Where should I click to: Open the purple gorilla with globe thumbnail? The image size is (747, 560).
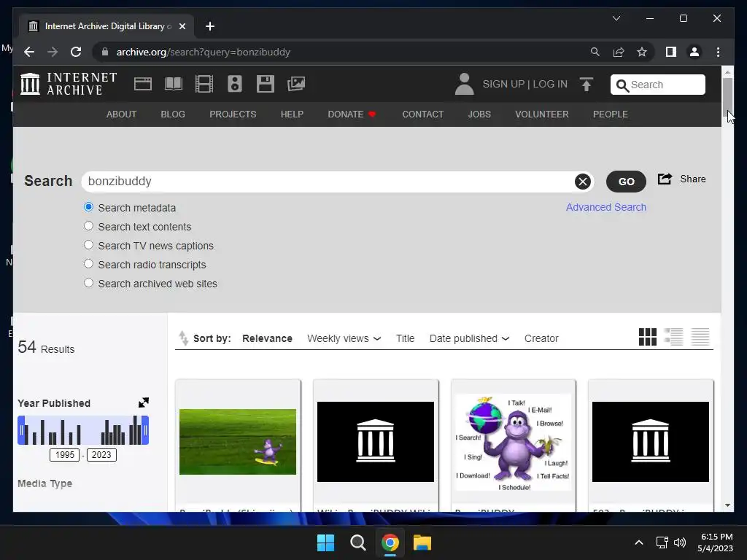click(513, 443)
